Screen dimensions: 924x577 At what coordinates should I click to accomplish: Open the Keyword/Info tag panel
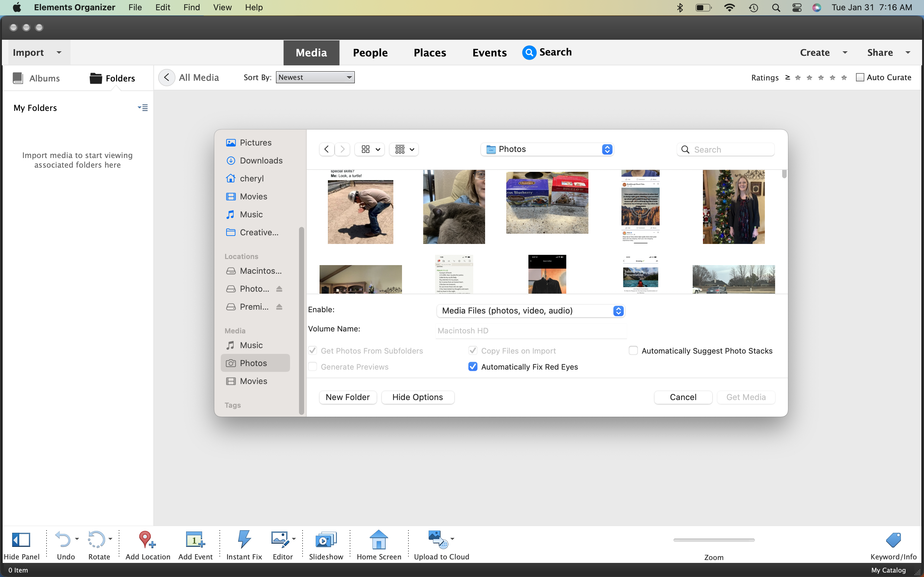pos(893,539)
